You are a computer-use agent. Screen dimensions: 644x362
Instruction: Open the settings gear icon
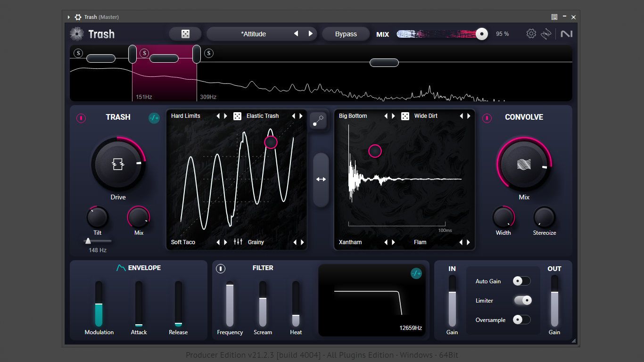531,34
